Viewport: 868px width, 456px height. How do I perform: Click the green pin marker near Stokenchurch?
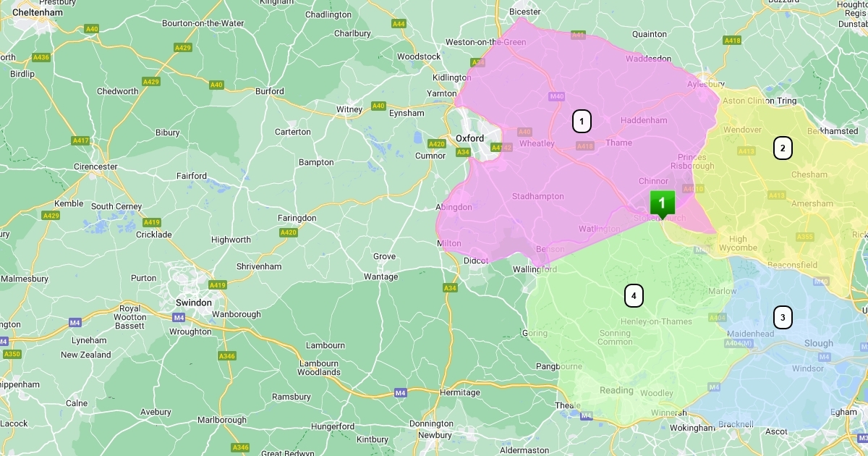662,204
